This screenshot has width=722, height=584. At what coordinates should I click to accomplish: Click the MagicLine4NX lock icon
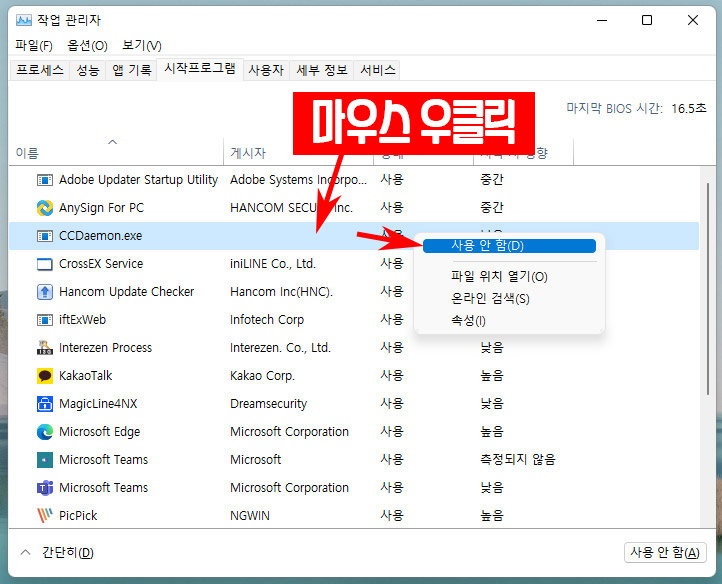(45, 404)
